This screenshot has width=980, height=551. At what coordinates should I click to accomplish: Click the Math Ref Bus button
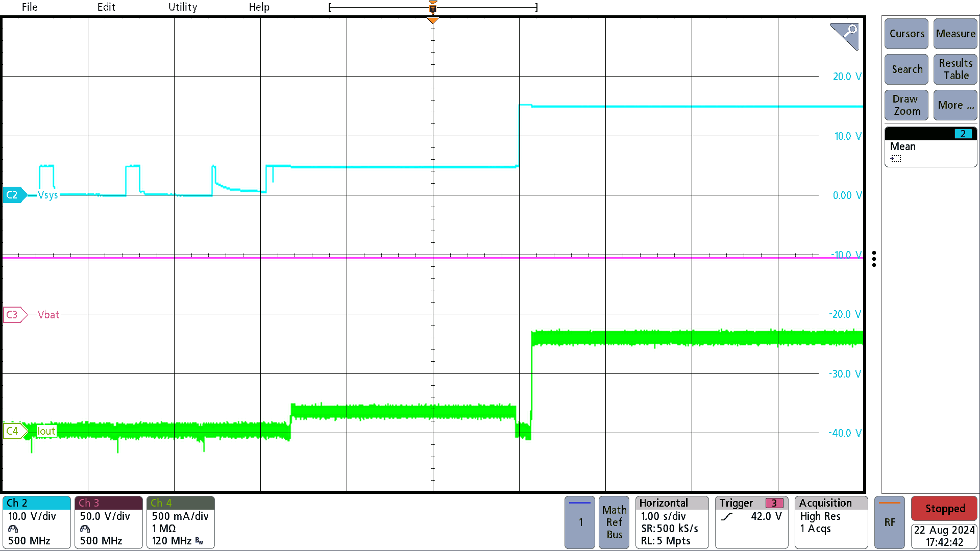(614, 522)
